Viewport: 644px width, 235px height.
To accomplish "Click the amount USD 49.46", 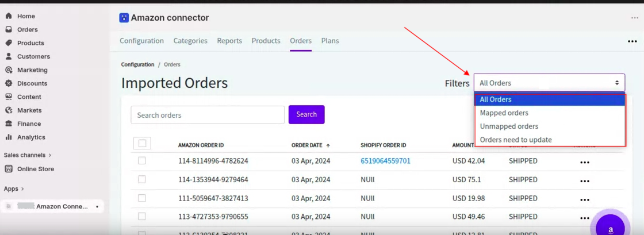I will pos(469,217).
